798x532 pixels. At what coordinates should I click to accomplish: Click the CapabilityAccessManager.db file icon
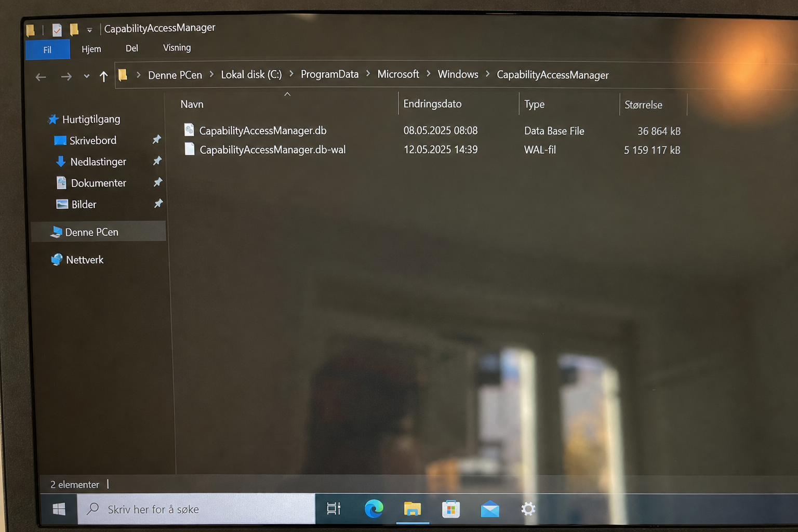coord(189,130)
